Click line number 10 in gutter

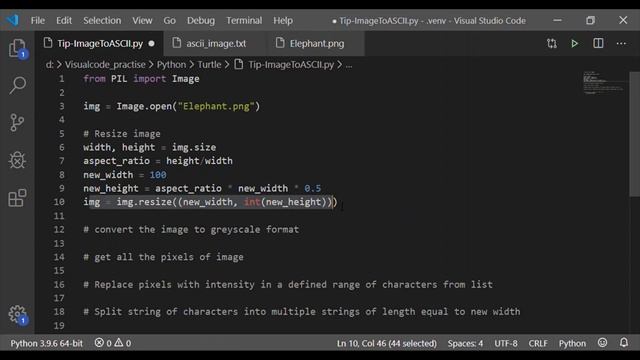pos(59,202)
